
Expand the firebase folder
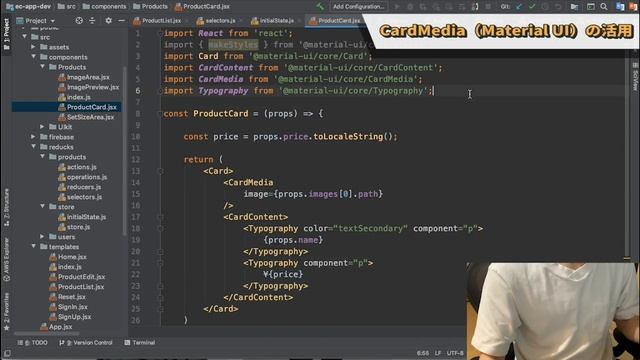[34, 137]
